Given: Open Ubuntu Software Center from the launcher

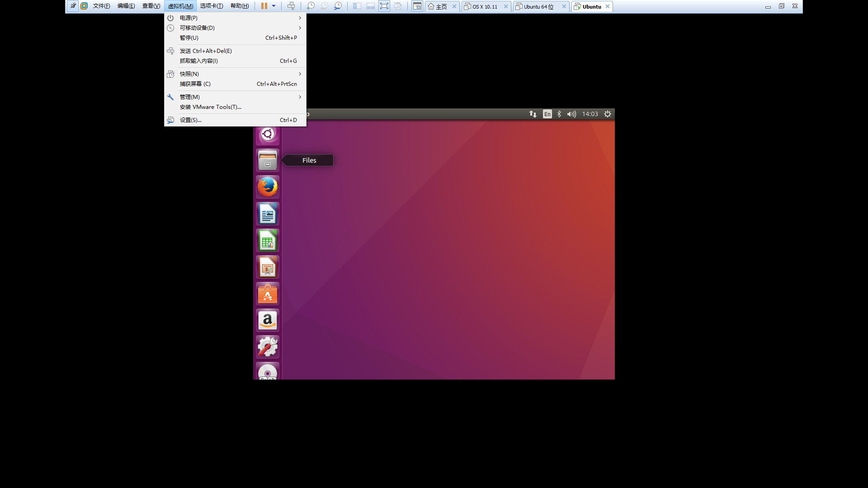Looking at the screenshot, I should tap(267, 293).
